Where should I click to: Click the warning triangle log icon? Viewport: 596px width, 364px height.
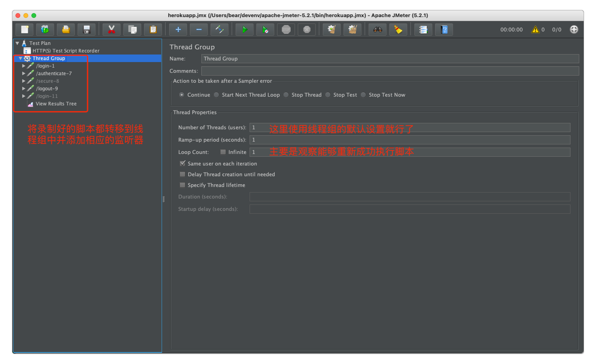pyautogui.click(x=535, y=29)
